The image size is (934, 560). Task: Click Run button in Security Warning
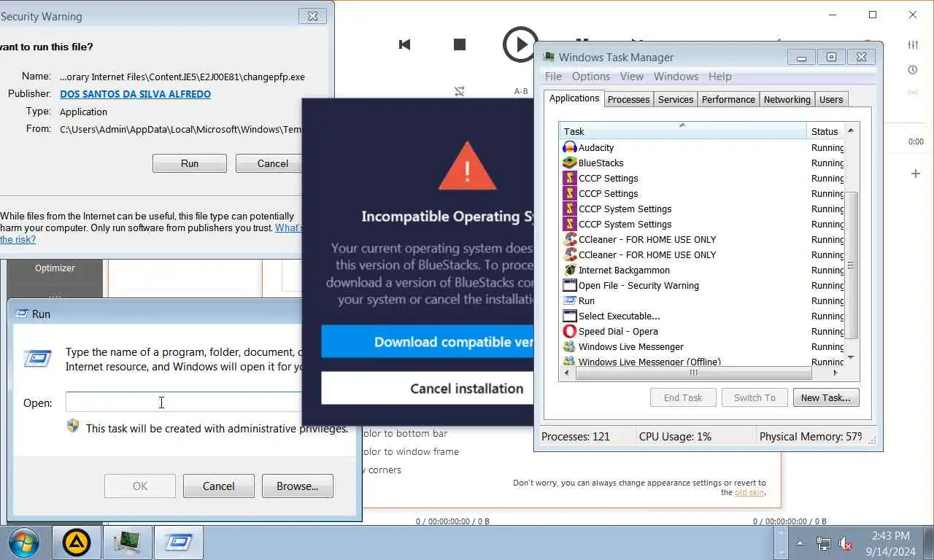(190, 163)
